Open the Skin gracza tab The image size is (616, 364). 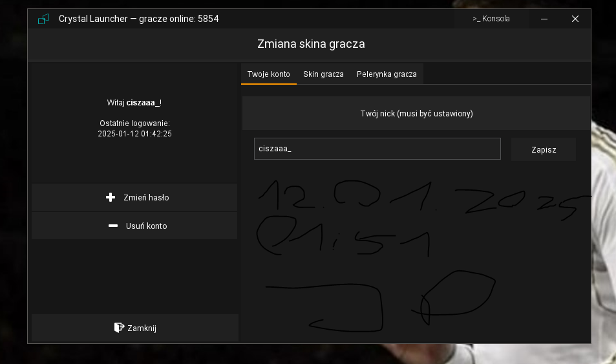323,74
